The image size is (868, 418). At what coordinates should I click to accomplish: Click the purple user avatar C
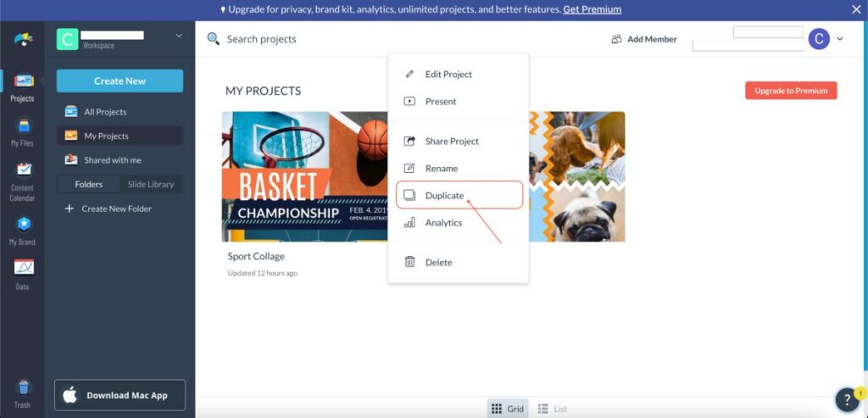click(x=819, y=39)
